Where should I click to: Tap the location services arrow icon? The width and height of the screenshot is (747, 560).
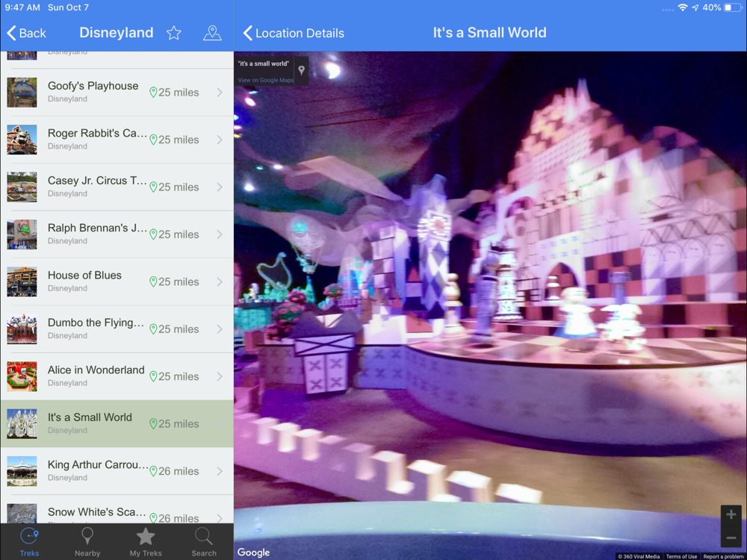pyautogui.click(x=695, y=7)
